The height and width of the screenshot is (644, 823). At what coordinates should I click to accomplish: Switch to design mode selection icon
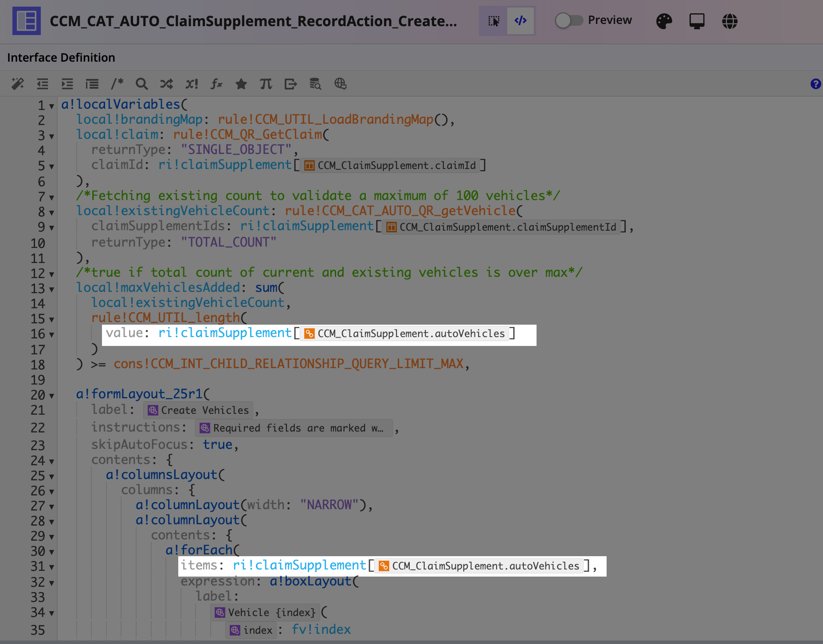[x=494, y=21]
